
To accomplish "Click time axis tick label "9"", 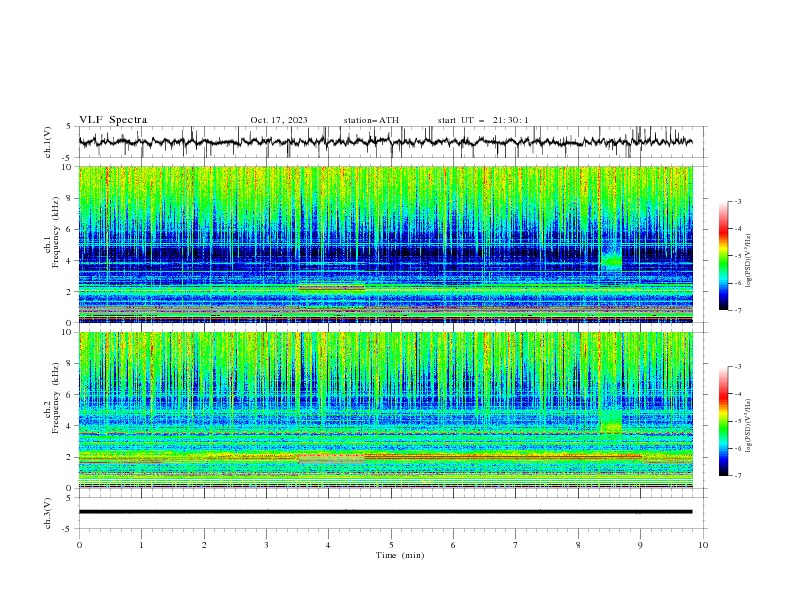I will tap(640, 545).
